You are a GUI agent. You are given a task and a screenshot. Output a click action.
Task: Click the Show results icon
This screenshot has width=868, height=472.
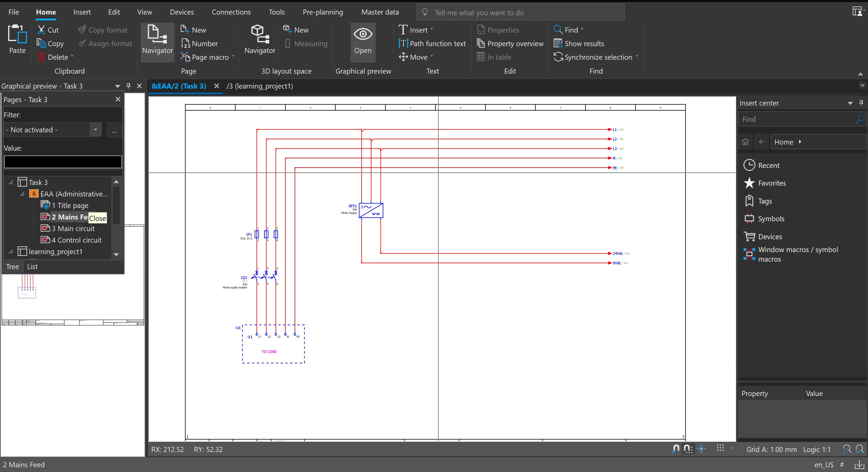558,43
